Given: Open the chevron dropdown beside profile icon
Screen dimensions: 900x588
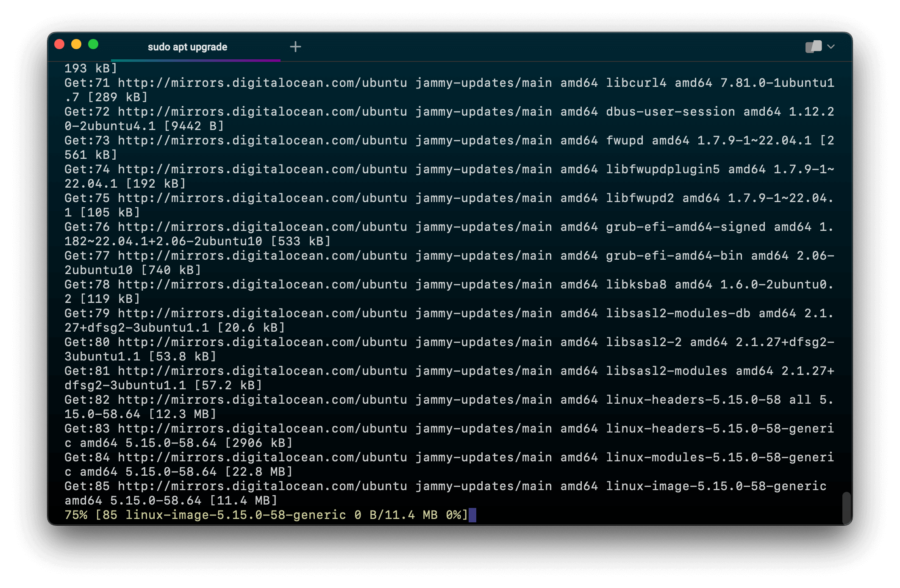Looking at the screenshot, I should click(x=831, y=47).
